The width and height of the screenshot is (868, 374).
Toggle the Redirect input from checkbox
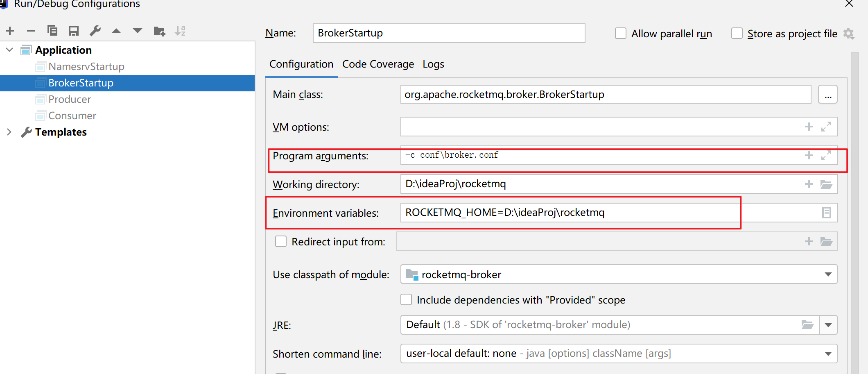click(281, 241)
